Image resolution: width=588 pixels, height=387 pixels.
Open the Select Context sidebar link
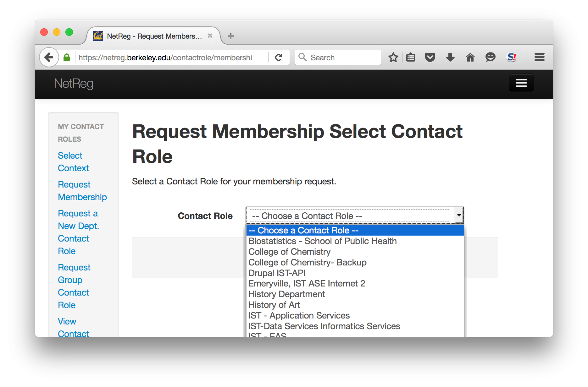pos(73,162)
